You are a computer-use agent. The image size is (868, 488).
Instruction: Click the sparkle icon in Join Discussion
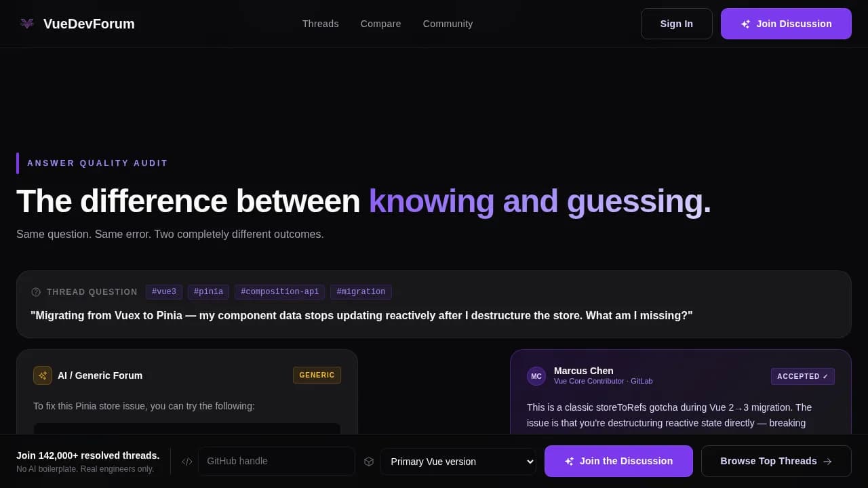coord(745,24)
